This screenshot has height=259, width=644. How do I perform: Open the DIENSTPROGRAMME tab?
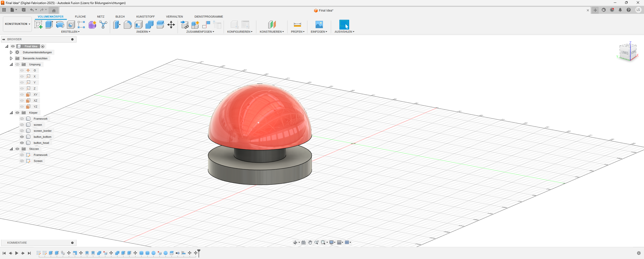(x=209, y=17)
